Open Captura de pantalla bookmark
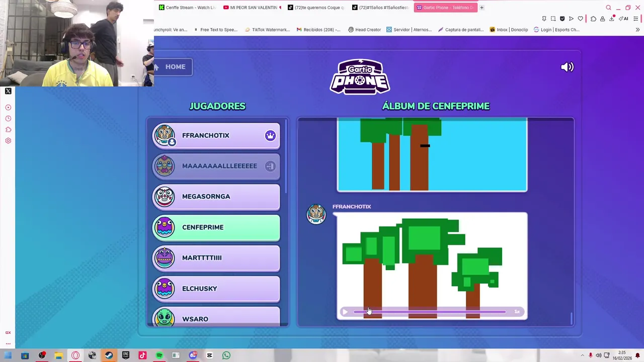The image size is (644, 362). [x=461, y=30]
